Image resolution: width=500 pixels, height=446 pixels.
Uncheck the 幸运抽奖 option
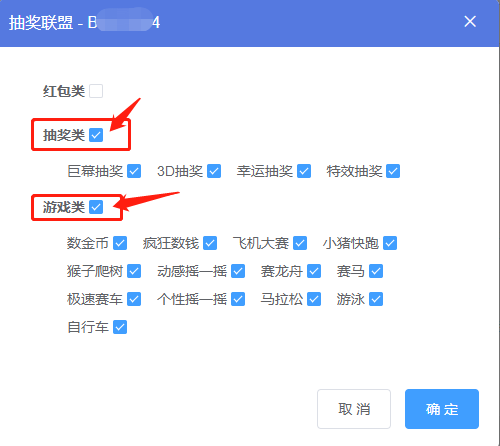click(x=304, y=171)
